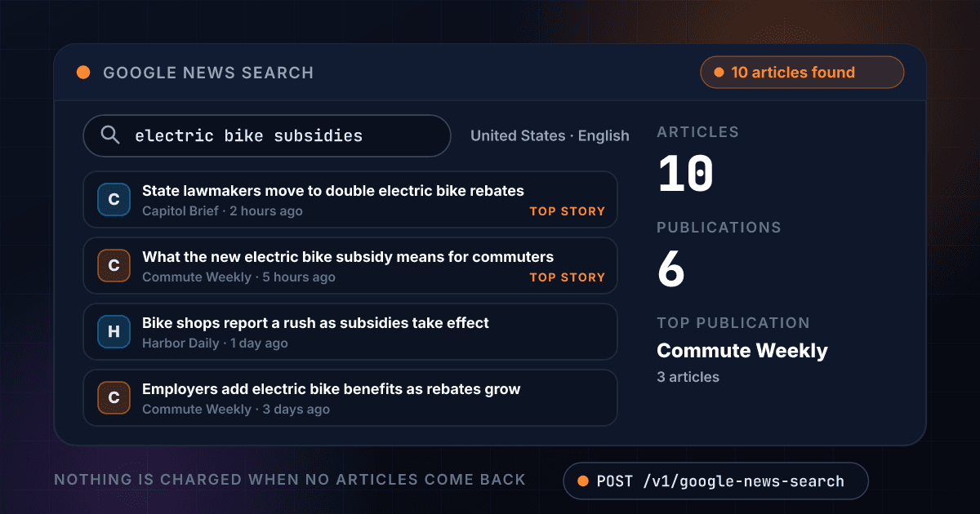This screenshot has height=514, width=980.
Task: Click "Capitol Brief · 2 hours ago" byline
Action: [222, 211]
